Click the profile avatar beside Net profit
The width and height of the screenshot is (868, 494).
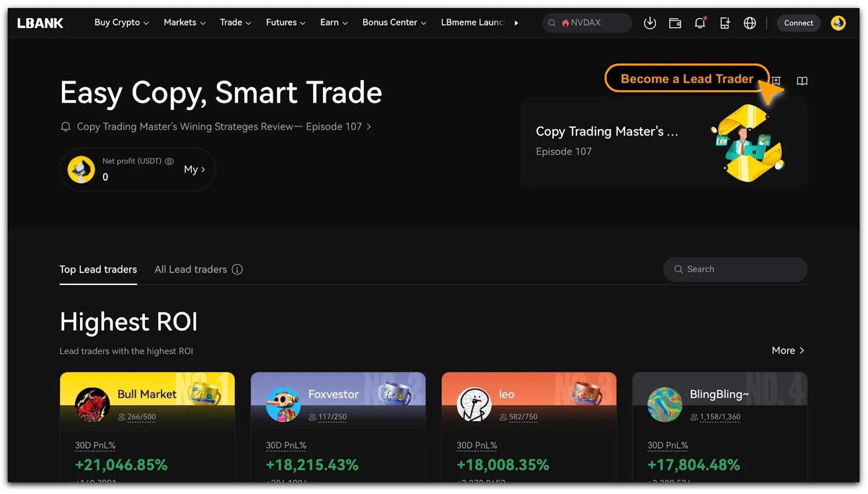click(x=81, y=169)
